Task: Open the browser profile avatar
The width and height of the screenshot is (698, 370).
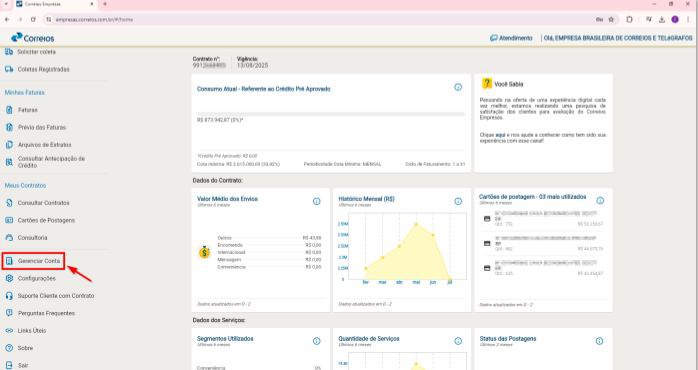Action: click(x=675, y=20)
